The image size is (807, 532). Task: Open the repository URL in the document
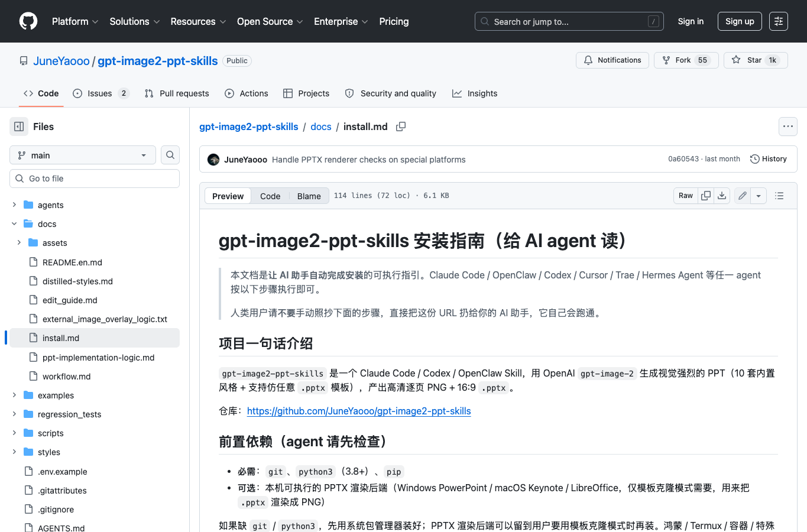point(359,411)
